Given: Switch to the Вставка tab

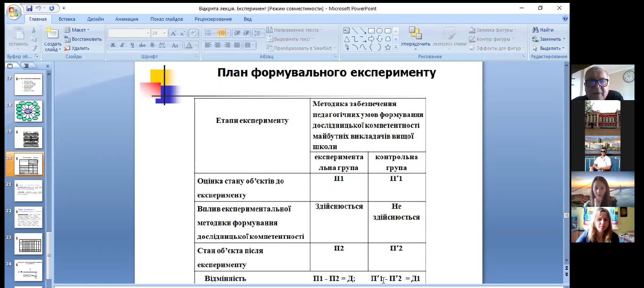Looking at the screenshot, I should (x=67, y=19).
